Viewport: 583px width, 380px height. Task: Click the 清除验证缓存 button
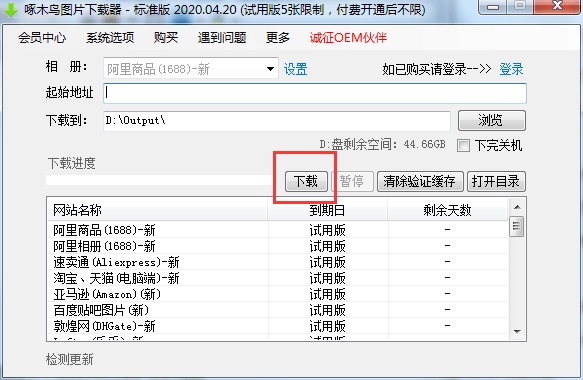coord(420,181)
